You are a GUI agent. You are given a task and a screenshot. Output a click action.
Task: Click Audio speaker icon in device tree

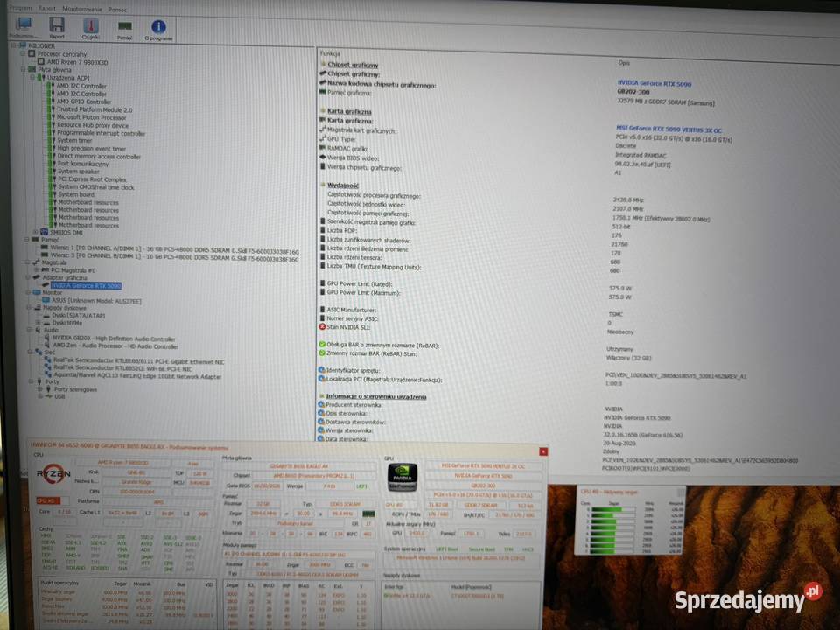tap(38, 330)
